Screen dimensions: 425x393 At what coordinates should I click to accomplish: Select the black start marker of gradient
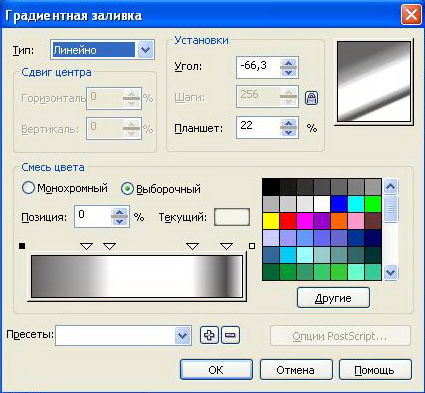click(22, 246)
